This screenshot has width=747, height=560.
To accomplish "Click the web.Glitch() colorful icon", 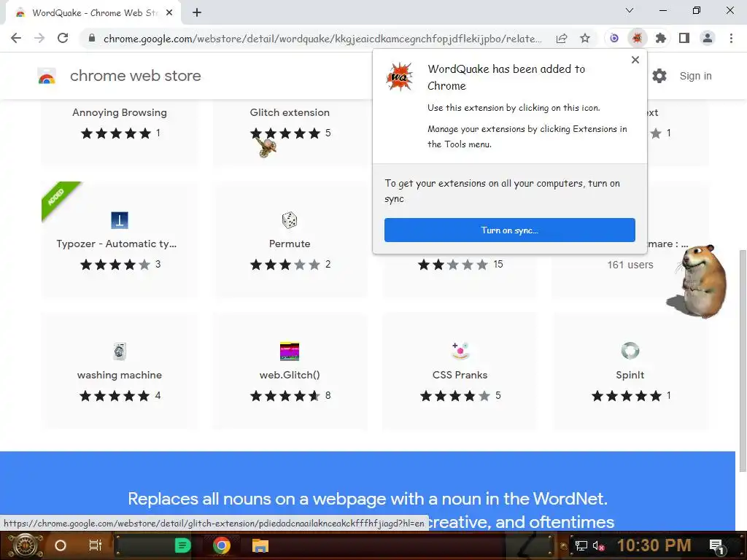I will click(x=290, y=351).
